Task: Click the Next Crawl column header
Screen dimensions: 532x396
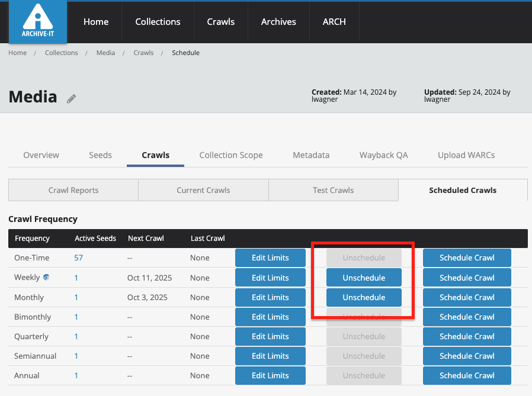Action: (146, 239)
